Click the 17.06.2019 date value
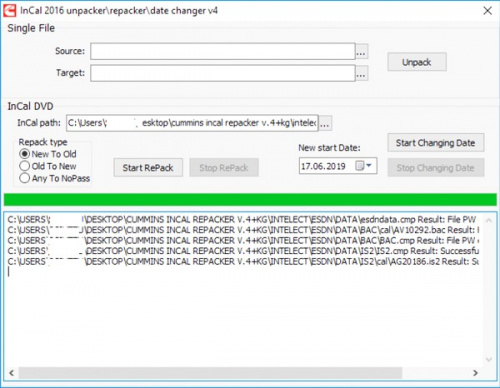500x388 pixels. [323, 166]
